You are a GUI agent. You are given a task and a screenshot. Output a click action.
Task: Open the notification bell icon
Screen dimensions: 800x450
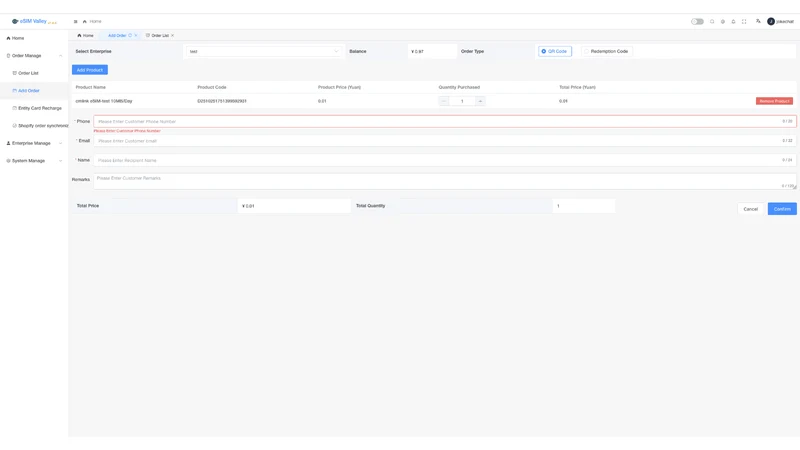pos(733,21)
